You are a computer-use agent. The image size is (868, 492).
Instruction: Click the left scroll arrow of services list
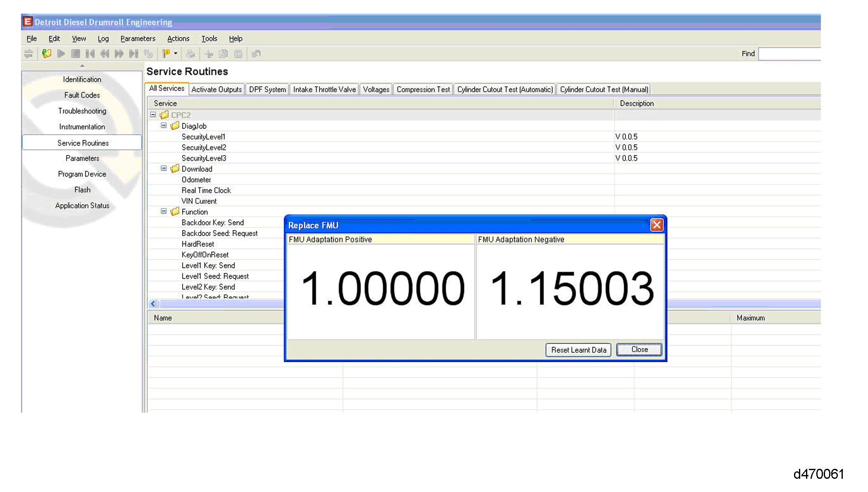[153, 304]
